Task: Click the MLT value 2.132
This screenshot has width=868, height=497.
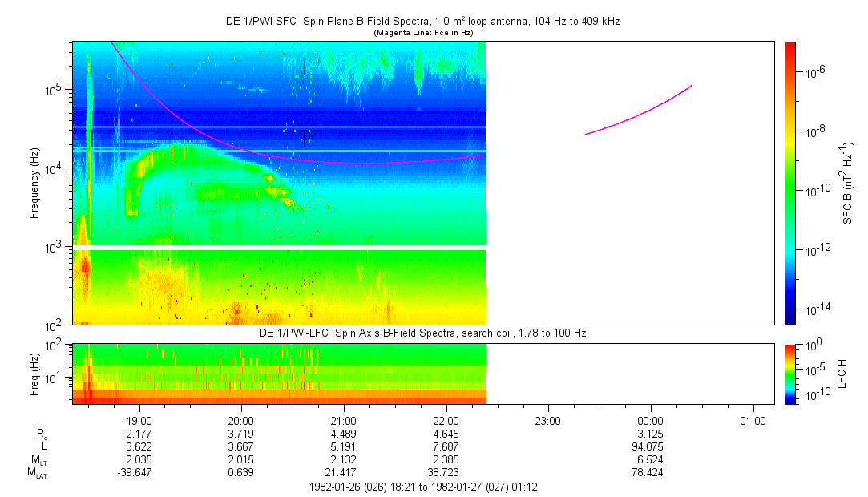Action: 344,460
